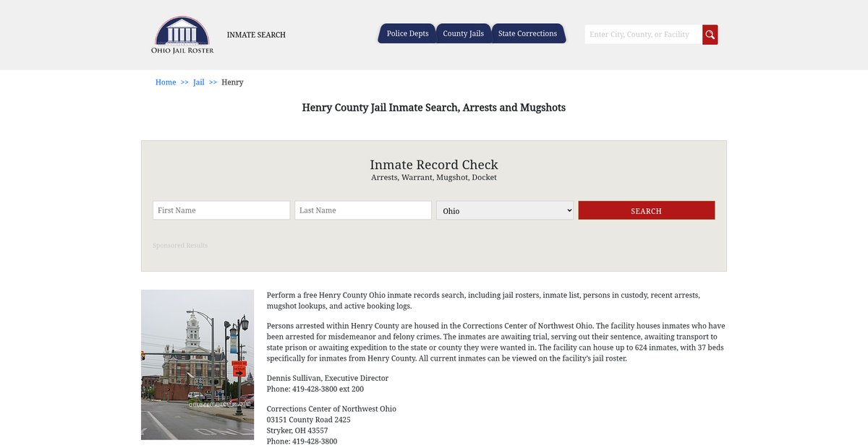Viewport: 868px width, 448px height.
Task: Click the text Arrests, Warrant, Mugshot, Docket
Action: click(x=434, y=178)
